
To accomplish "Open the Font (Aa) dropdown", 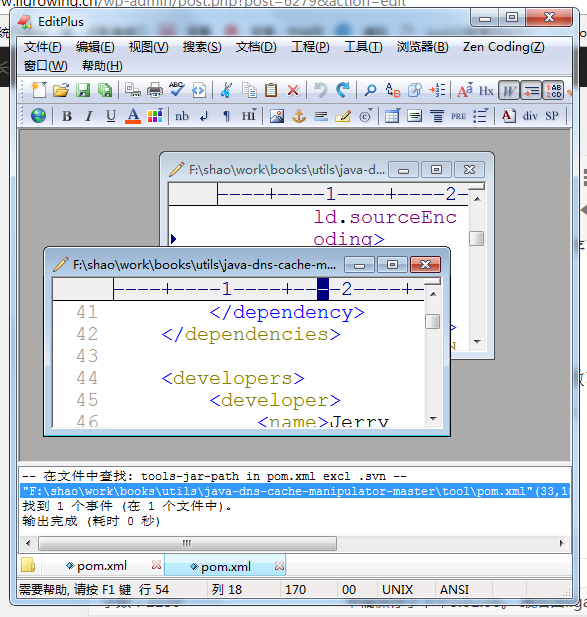I will 465,90.
